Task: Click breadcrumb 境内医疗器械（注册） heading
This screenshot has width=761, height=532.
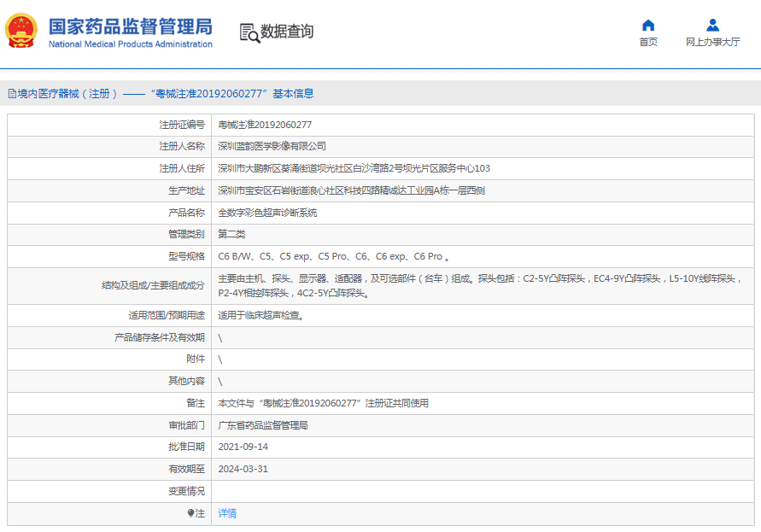Action: click(67, 94)
